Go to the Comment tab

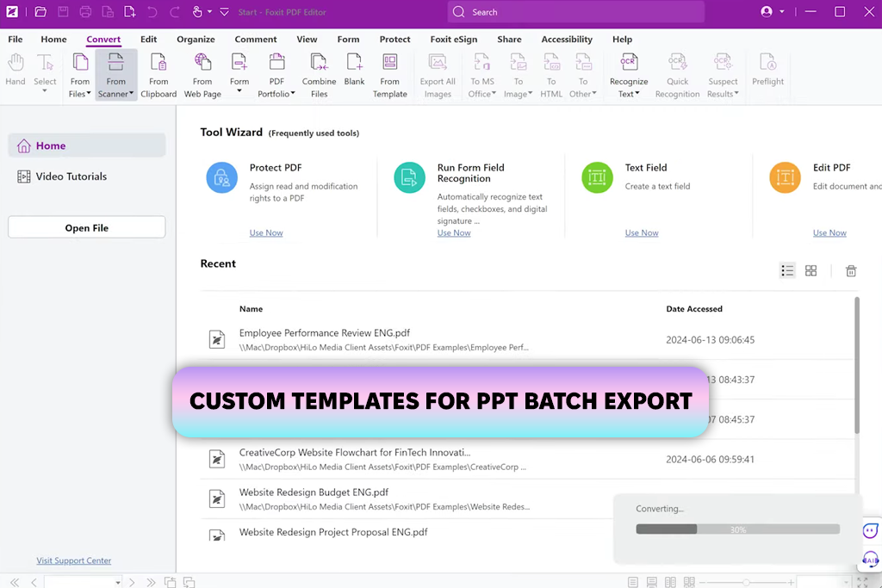pos(255,40)
